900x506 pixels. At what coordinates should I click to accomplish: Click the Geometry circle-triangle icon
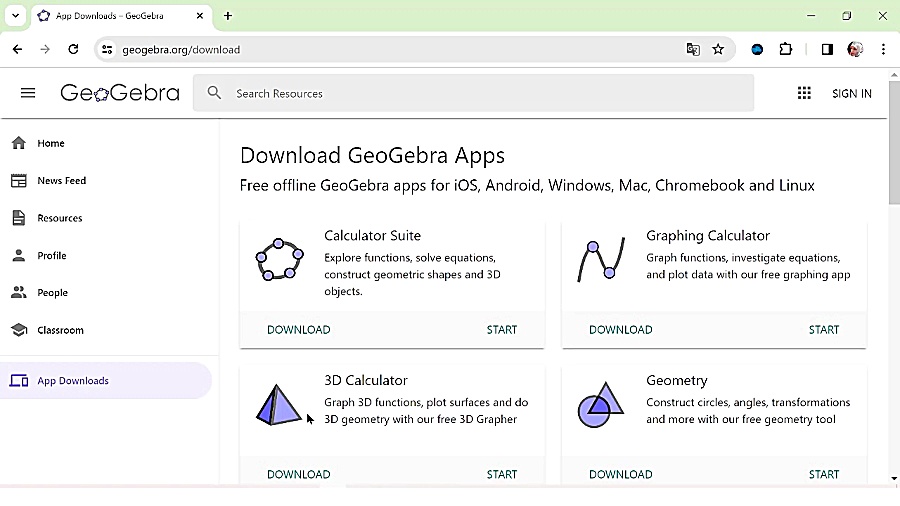click(x=600, y=404)
